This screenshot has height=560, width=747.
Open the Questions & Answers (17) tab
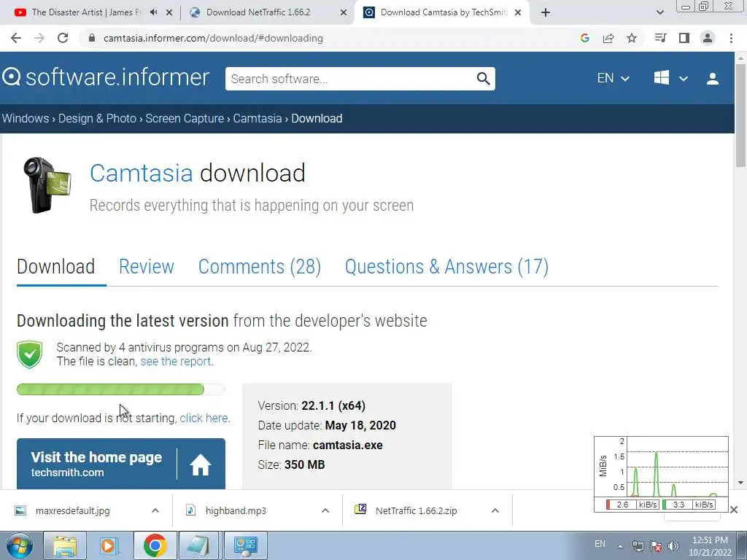click(447, 267)
